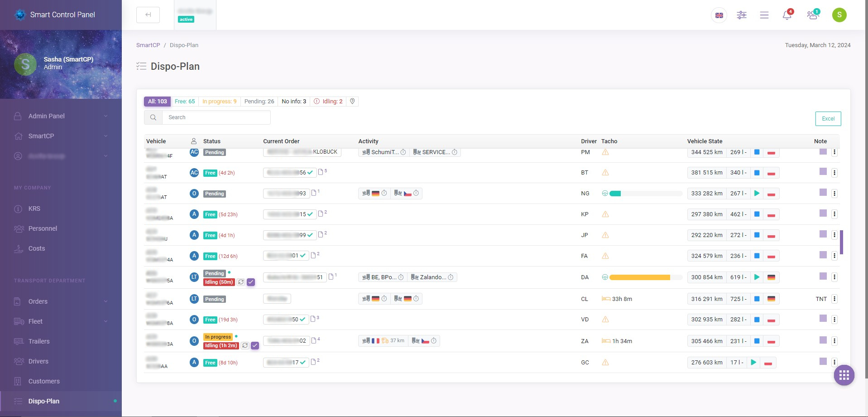Click the green checkmark on the Free (4d 2h) order
The width and height of the screenshot is (868, 417).
(310, 172)
